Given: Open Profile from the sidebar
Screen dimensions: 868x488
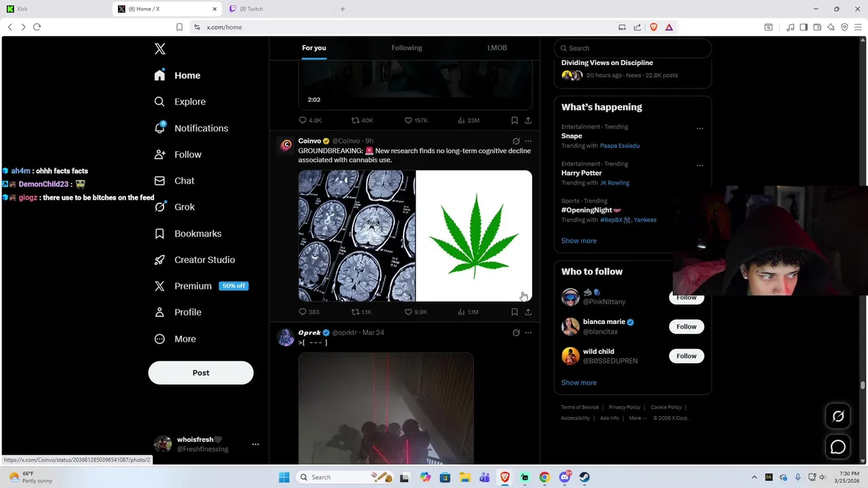Looking at the screenshot, I should [178, 312].
